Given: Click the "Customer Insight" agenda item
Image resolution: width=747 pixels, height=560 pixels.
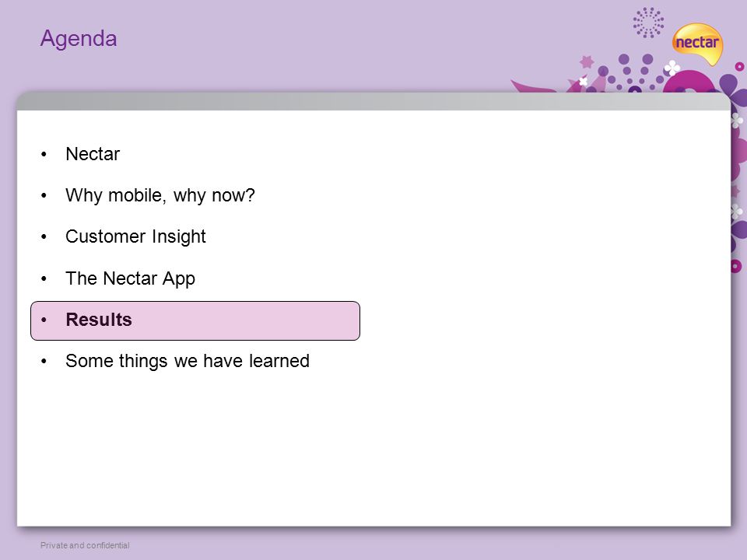Looking at the screenshot, I should 135,236.
